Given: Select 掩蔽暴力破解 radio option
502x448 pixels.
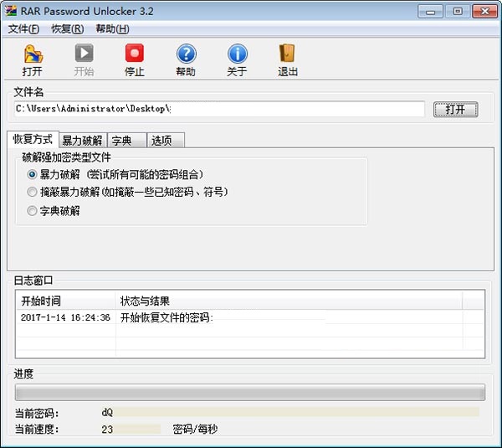Looking at the screenshot, I should point(32,192).
